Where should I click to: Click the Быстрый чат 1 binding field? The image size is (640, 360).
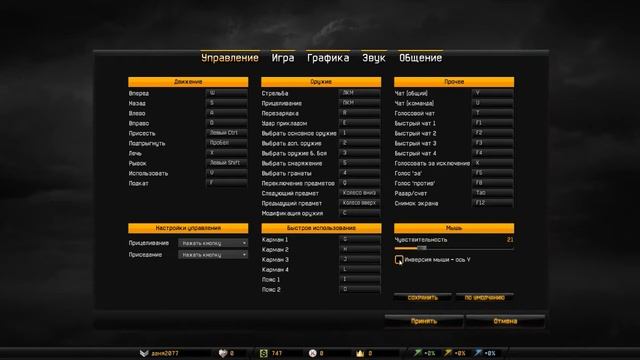[x=493, y=123]
